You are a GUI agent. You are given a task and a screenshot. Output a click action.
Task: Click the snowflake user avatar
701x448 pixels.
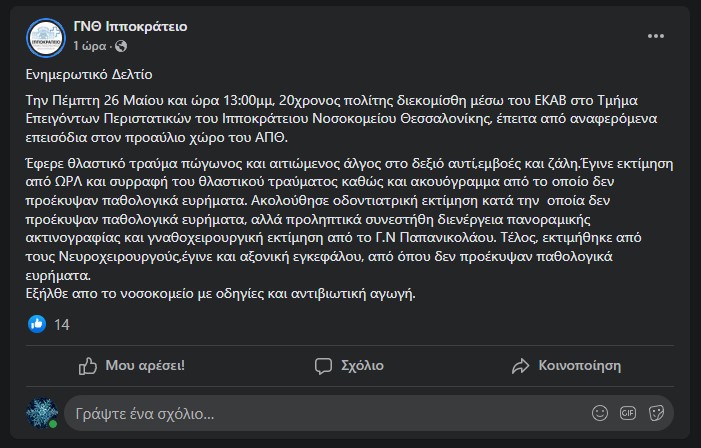point(42,413)
